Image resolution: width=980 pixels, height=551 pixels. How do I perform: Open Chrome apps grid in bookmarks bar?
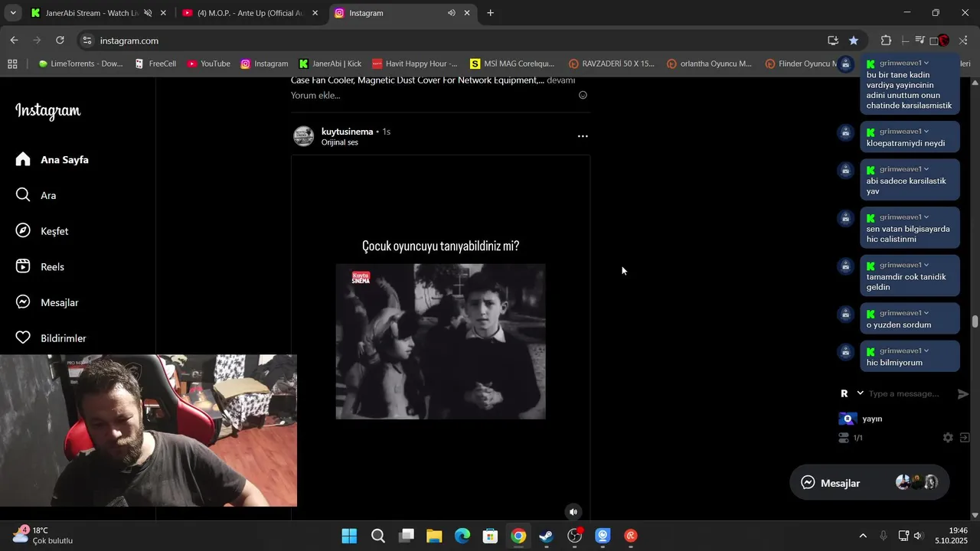coord(12,64)
